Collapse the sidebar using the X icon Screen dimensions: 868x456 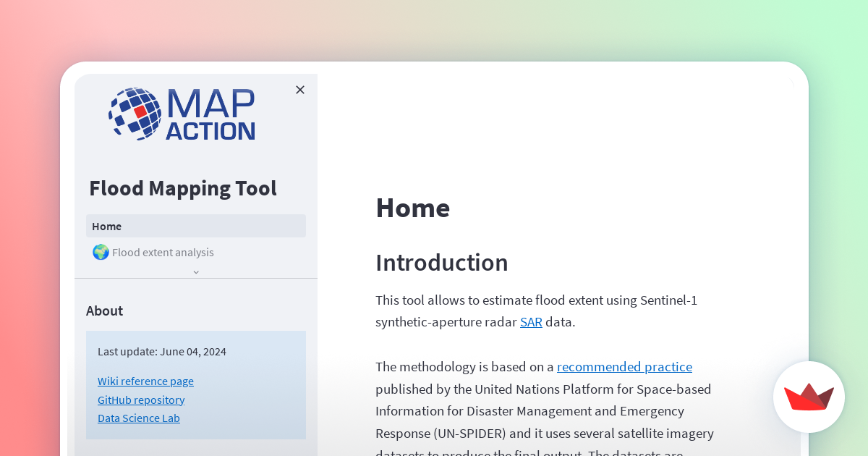click(x=300, y=90)
